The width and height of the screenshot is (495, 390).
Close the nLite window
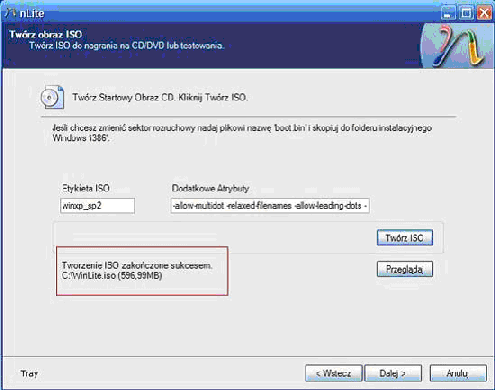point(484,13)
